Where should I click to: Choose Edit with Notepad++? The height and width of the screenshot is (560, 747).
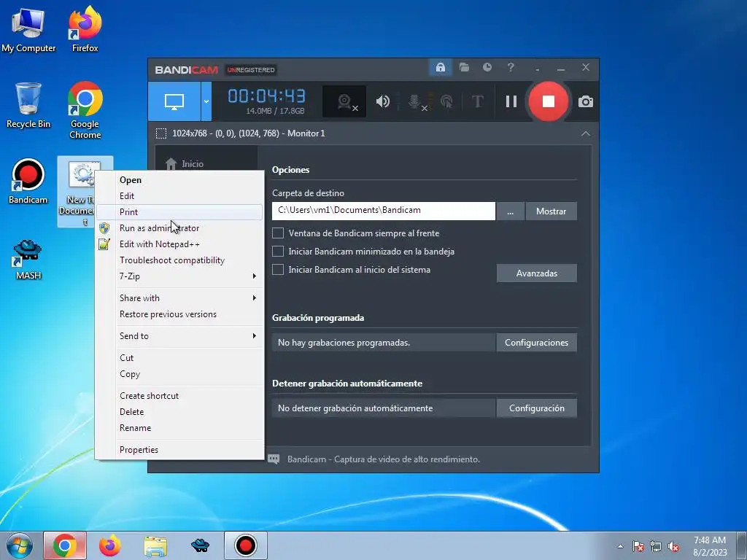179,244
